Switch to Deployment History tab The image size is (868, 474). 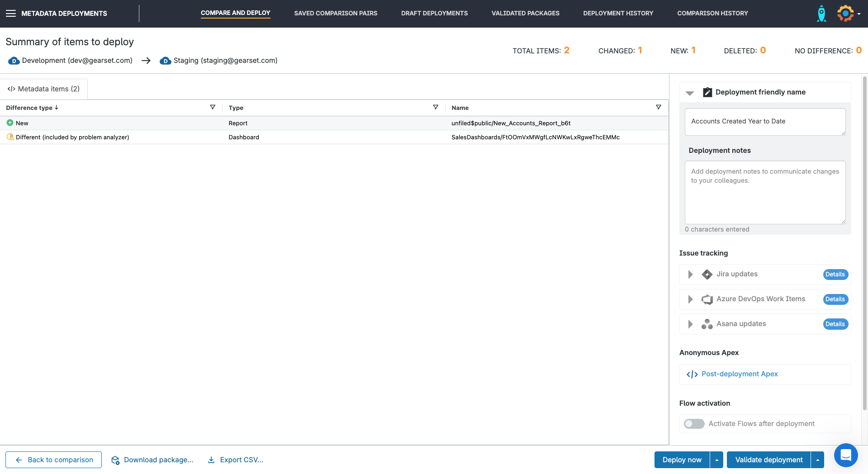coord(618,13)
